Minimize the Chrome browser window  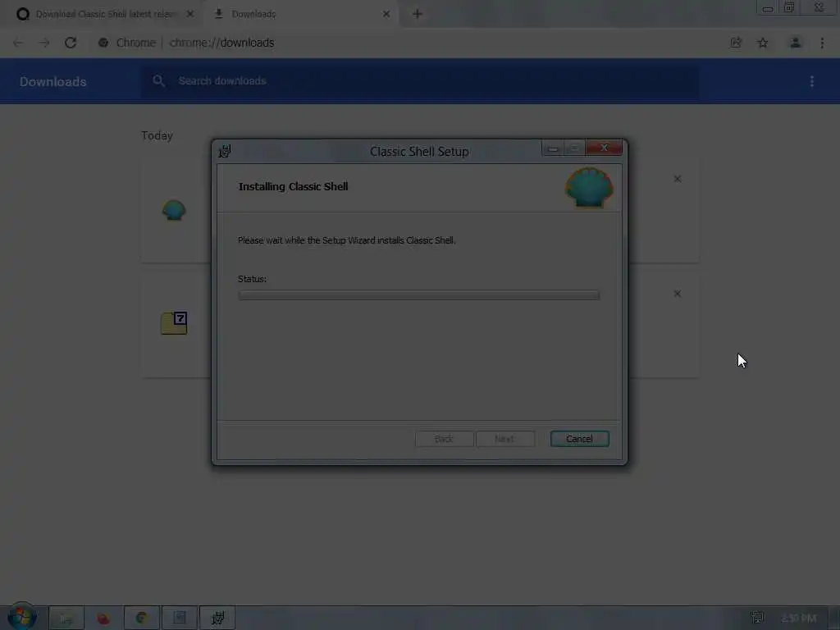(768, 8)
